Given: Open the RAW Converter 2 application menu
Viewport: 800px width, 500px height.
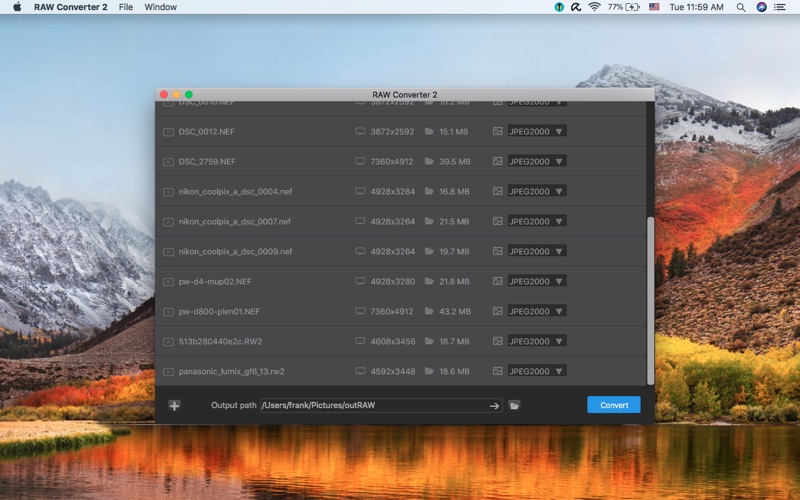Looking at the screenshot, I should point(70,7).
